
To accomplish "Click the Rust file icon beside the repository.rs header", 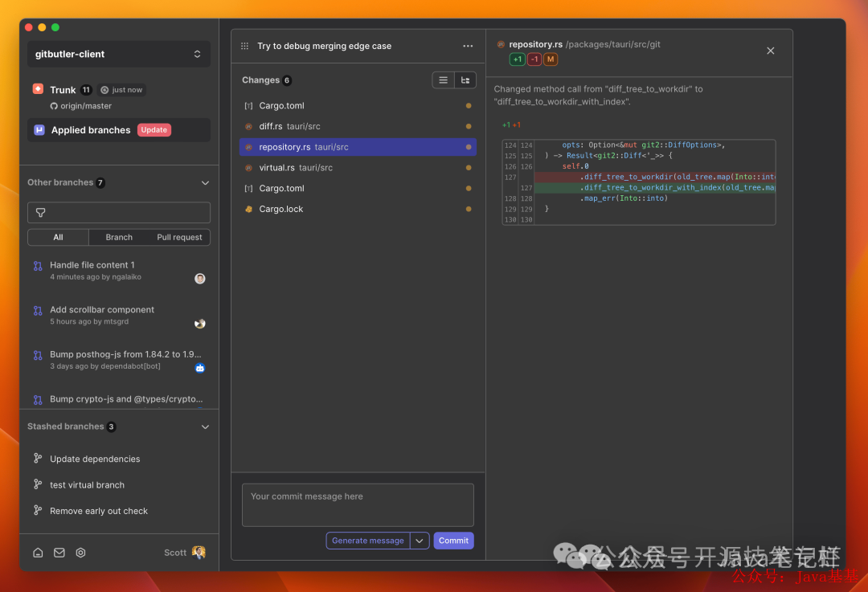I will (x=501, y=44).
